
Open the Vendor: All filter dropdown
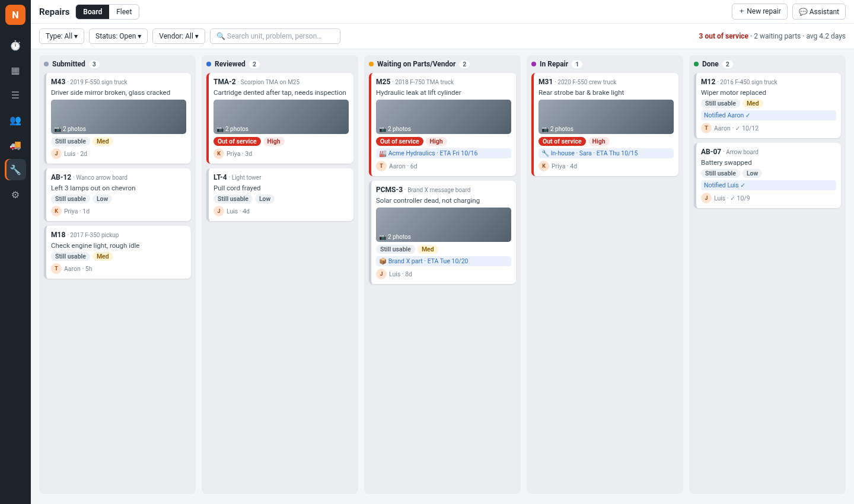coord(179,36)
